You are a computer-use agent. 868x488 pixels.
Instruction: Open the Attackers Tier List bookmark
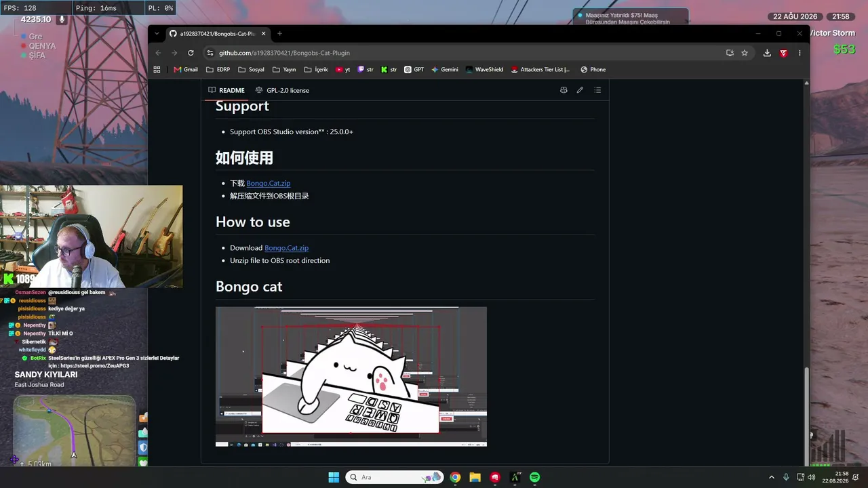pos(540,69)
